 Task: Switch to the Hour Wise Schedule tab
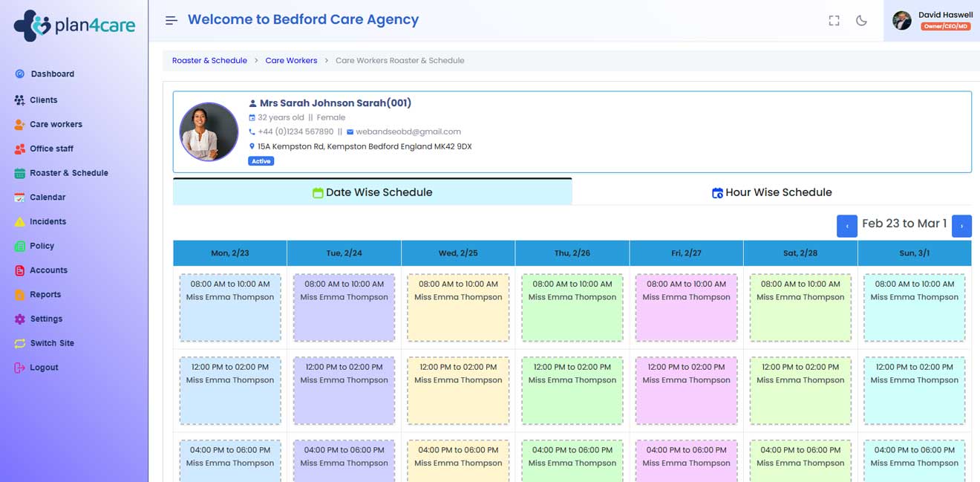(771, 192)
